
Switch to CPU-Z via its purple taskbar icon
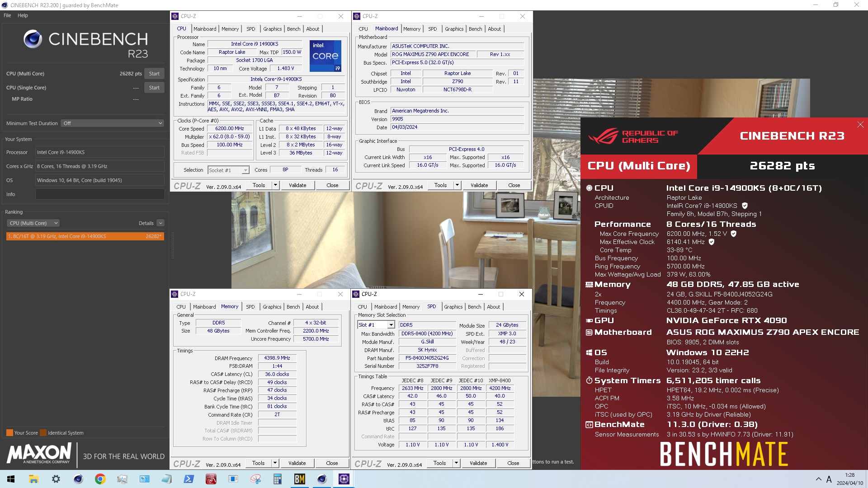click(x=344, y=479)
